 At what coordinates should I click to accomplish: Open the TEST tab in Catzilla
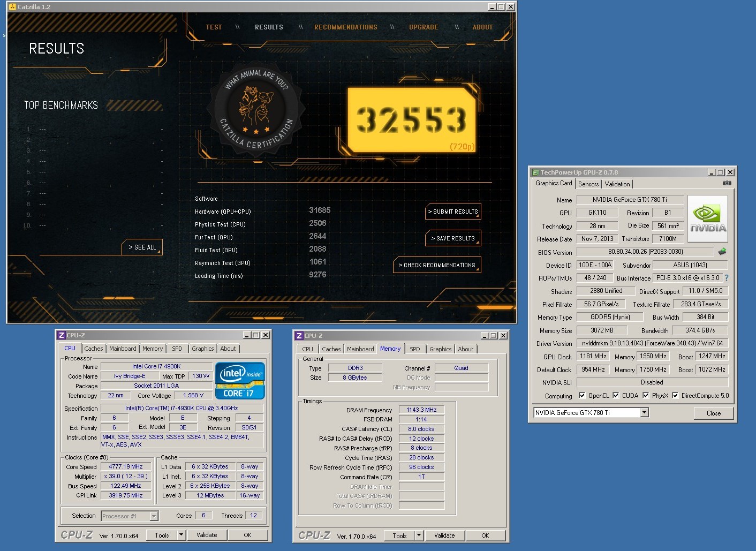point(214,27)
